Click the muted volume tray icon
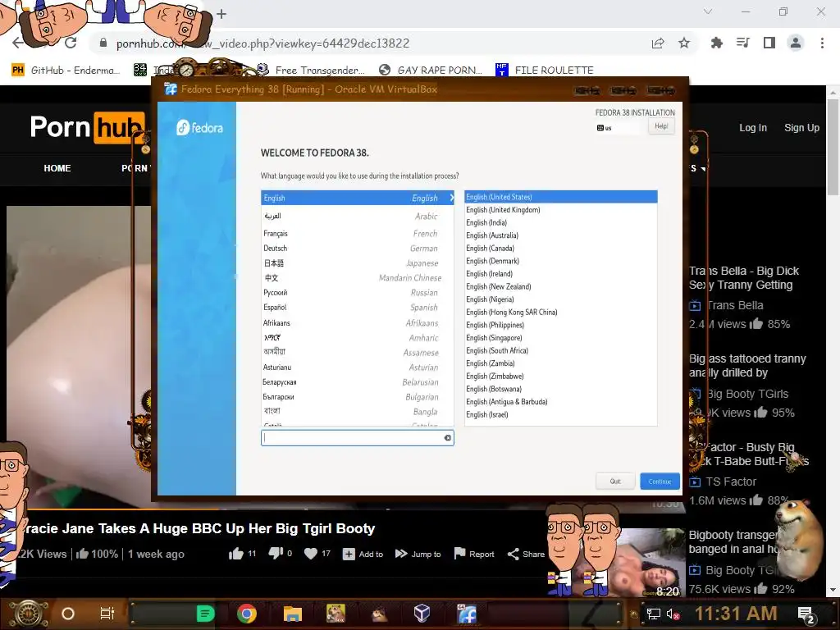Screen dimensions: 840x630 click(x=673, y=614)
